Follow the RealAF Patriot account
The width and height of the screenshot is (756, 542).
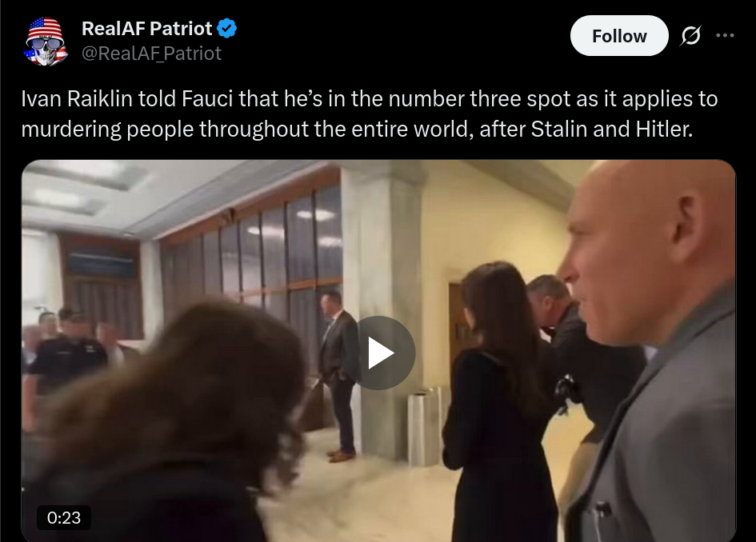pyautogui.click(x=619, y=36)
